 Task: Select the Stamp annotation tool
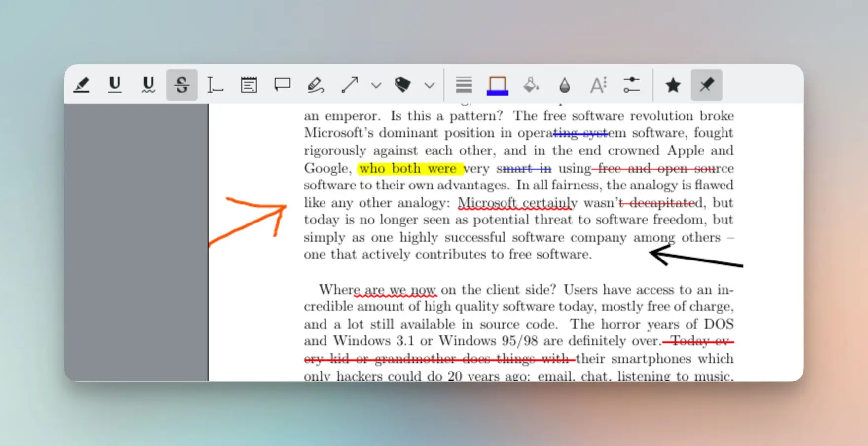click(402, 85)
